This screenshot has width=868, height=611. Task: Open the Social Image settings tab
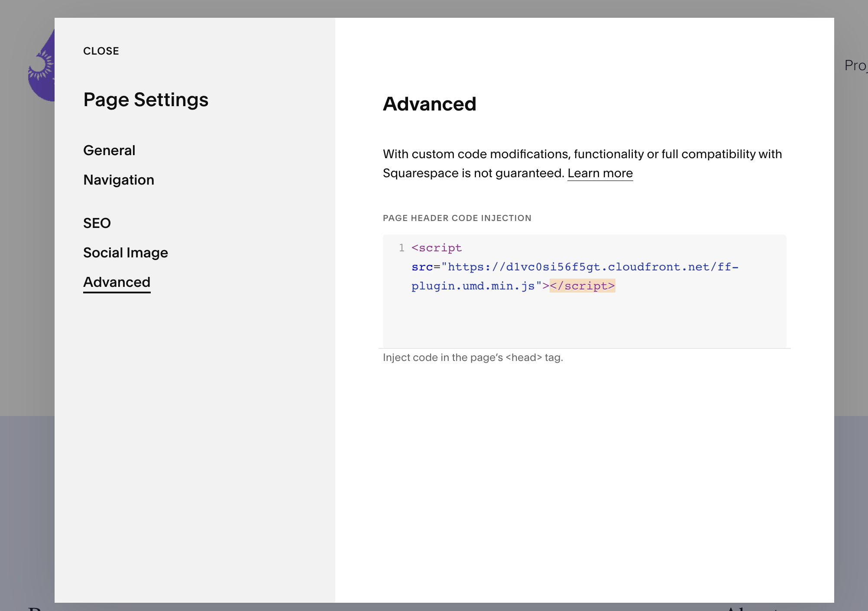tap(126, 253)
